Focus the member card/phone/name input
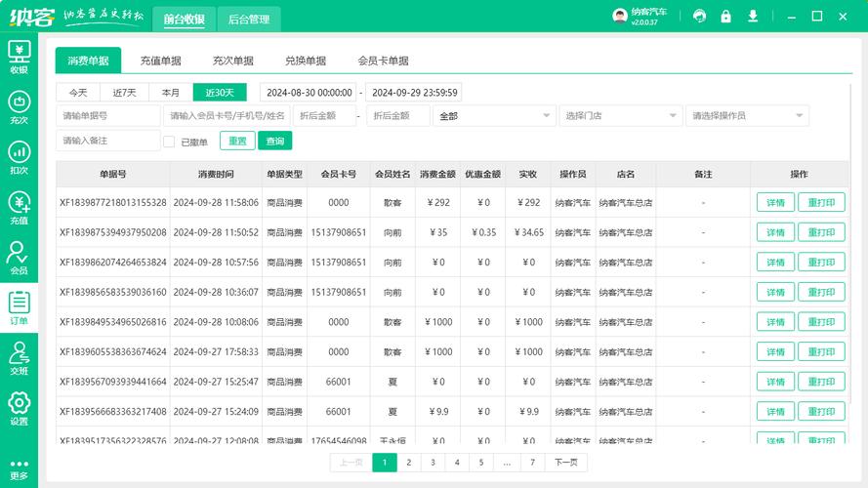 click(227, 115)
